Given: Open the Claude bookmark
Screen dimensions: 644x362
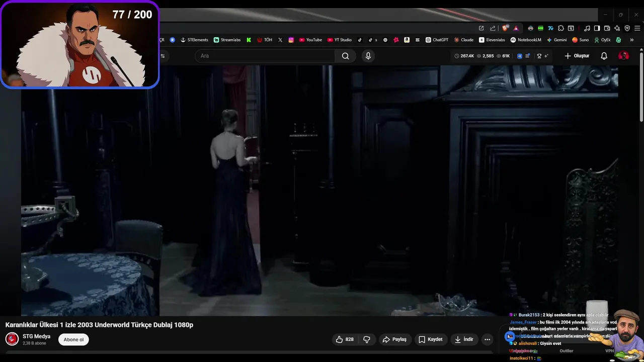Looking at the screenshot, I should click(x=464, y=40).
